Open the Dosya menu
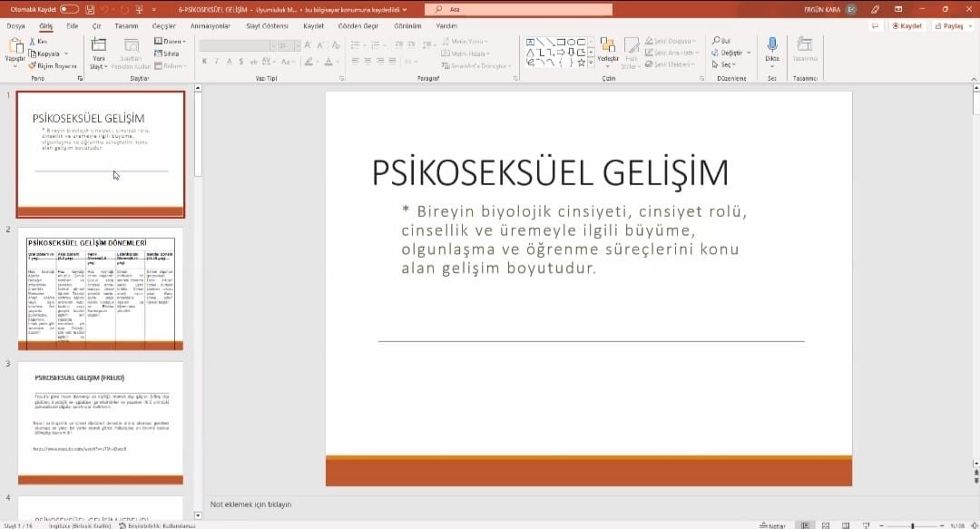The image size is (980, 529). click(16, 26)
